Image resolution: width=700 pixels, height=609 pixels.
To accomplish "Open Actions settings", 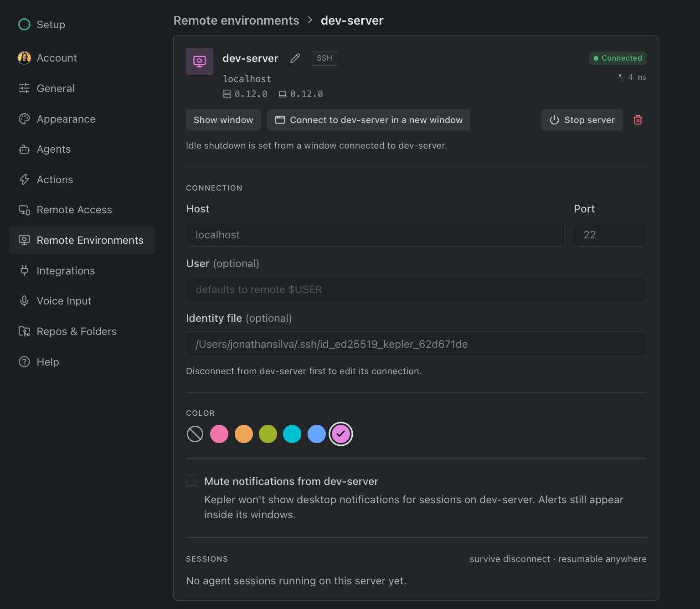I will click(x=82, y=180).
